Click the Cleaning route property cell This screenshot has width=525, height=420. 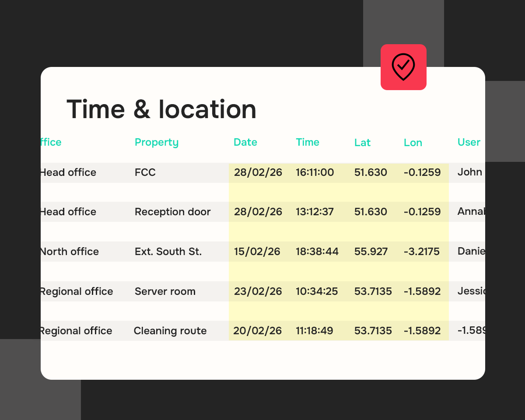tap(170, 331)
